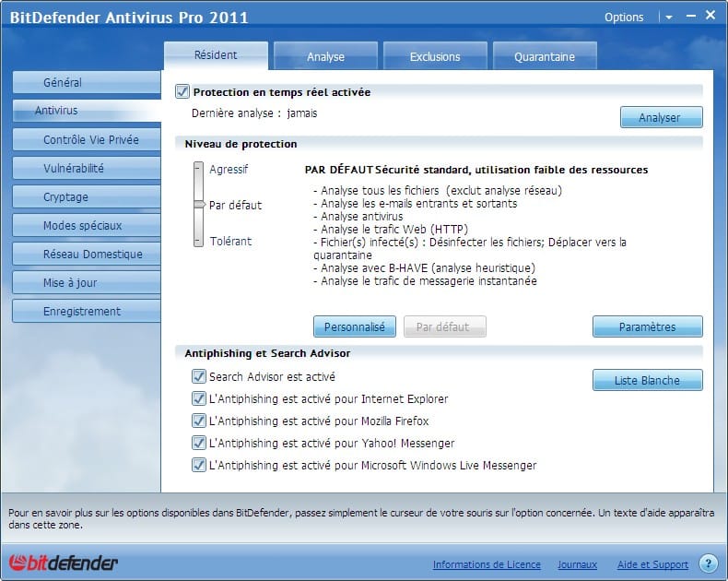This screenshot has height=581, width=728.
Task: Click 'Analyse le trafic Web (HTTP)' line
Action: pos(391,229)
